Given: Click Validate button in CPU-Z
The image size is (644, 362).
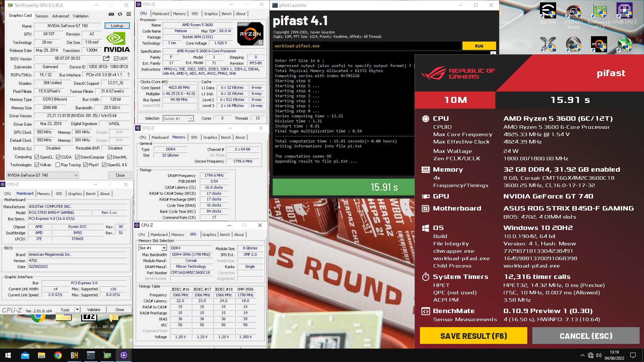Looking at the screenshot, I should 94,310.
